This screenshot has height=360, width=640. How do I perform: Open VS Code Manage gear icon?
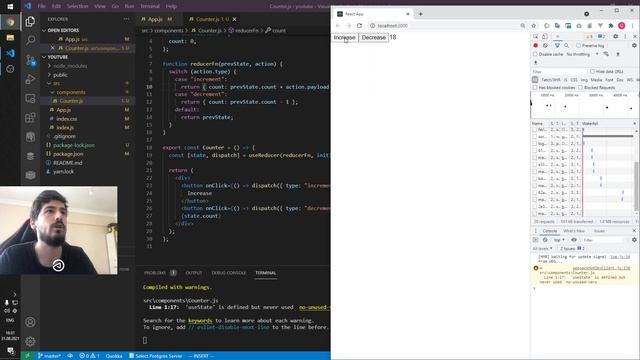tap(30, 341)
